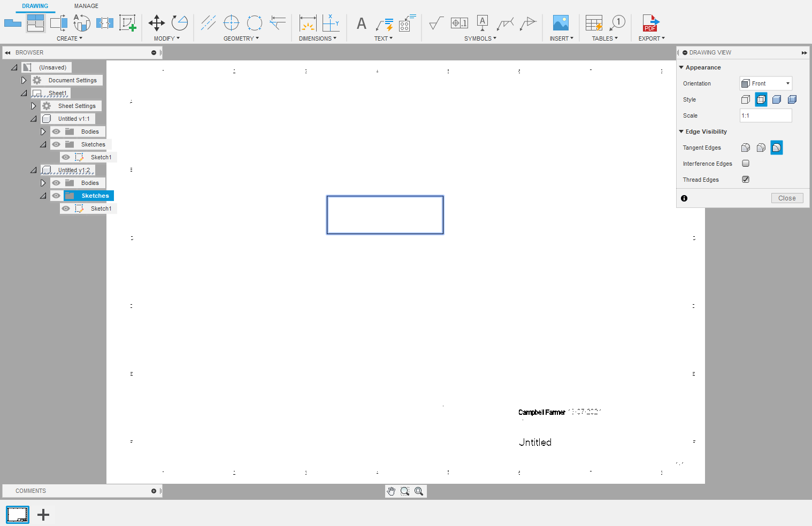The width and height of the screenshot is (812, 526).
Task: Click the Surface Texture symbol tool
Action: (x=436, y=23)
